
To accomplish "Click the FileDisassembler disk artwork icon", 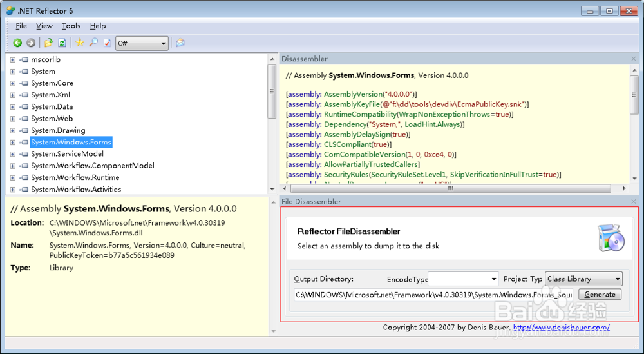I will click(611, 238).
